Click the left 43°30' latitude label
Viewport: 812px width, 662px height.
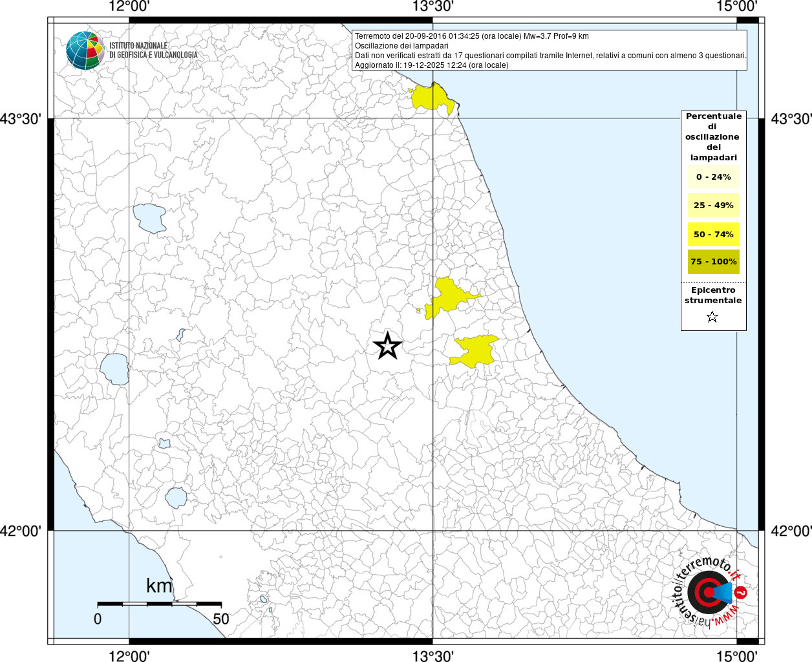[21, 119]
